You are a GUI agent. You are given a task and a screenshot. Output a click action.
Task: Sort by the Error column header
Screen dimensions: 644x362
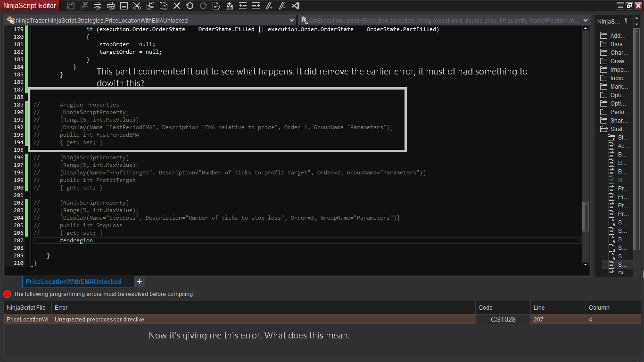click(264, 308)
